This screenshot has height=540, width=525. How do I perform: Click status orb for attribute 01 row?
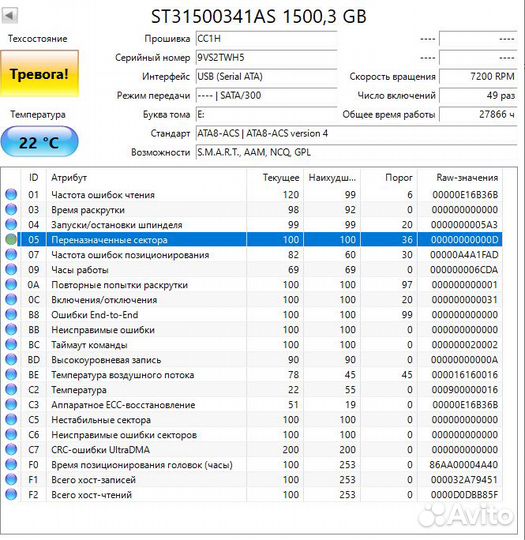[x=11, y=195]
